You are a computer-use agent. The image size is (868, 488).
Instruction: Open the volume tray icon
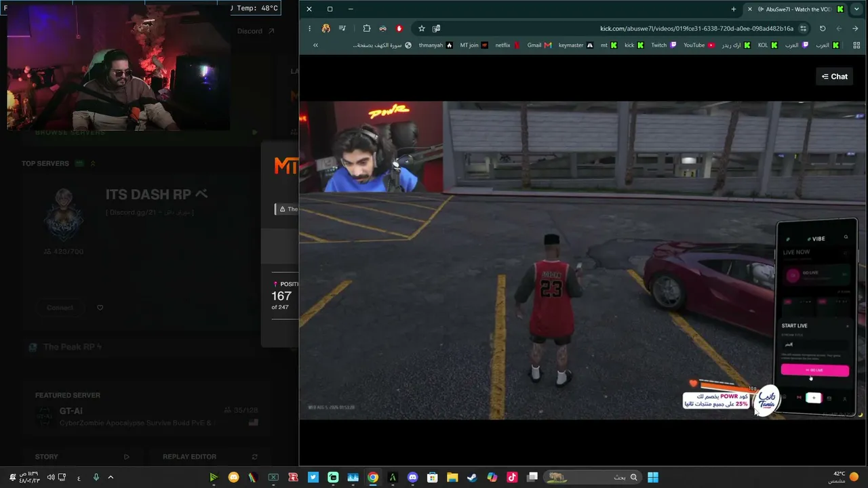pos(51,477)
